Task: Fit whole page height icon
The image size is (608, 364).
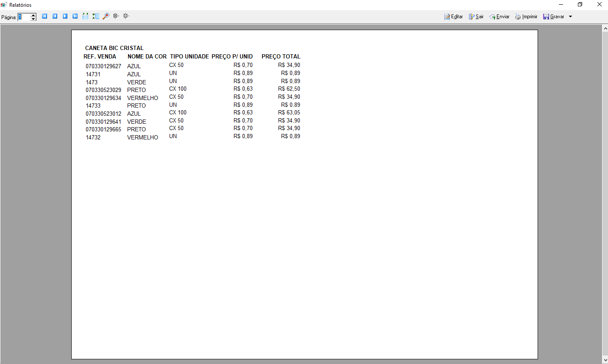Action: pyautogui.click(x=95, y=16)
